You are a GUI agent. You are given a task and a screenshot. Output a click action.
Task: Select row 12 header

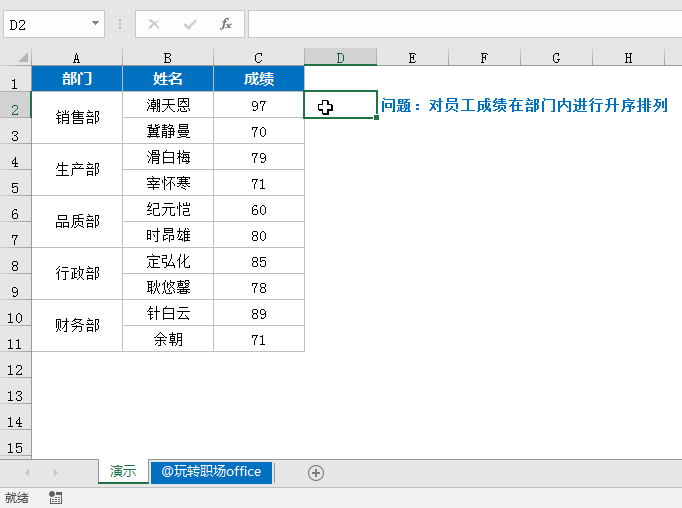click(15, 365)
